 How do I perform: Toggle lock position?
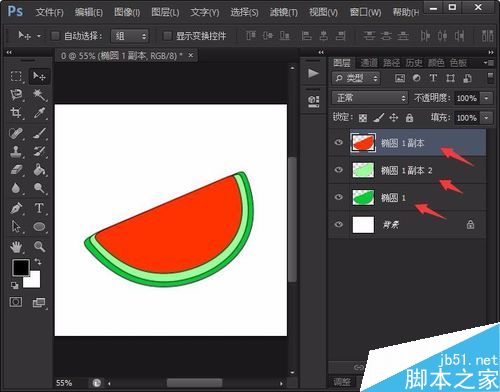394,117
